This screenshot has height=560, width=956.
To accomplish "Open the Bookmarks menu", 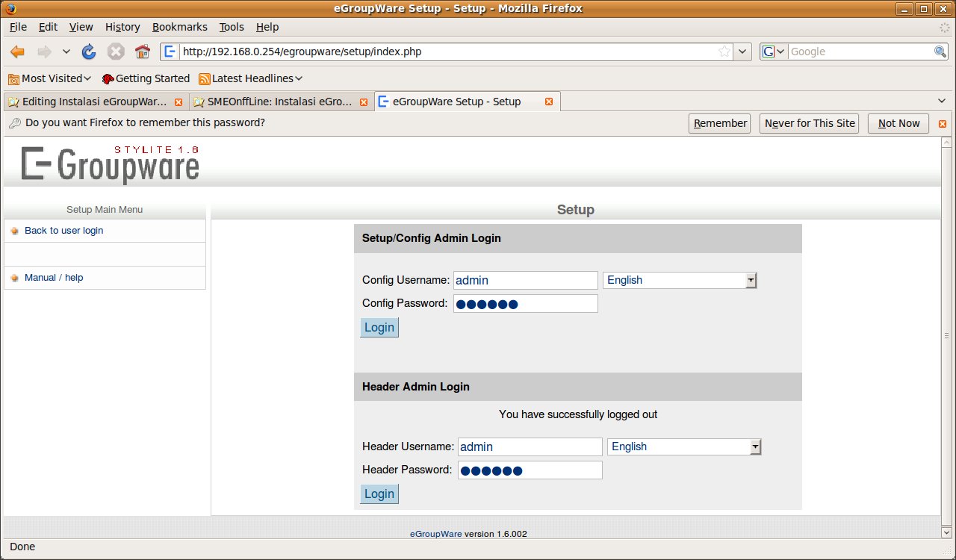I will tap(179, 27).
